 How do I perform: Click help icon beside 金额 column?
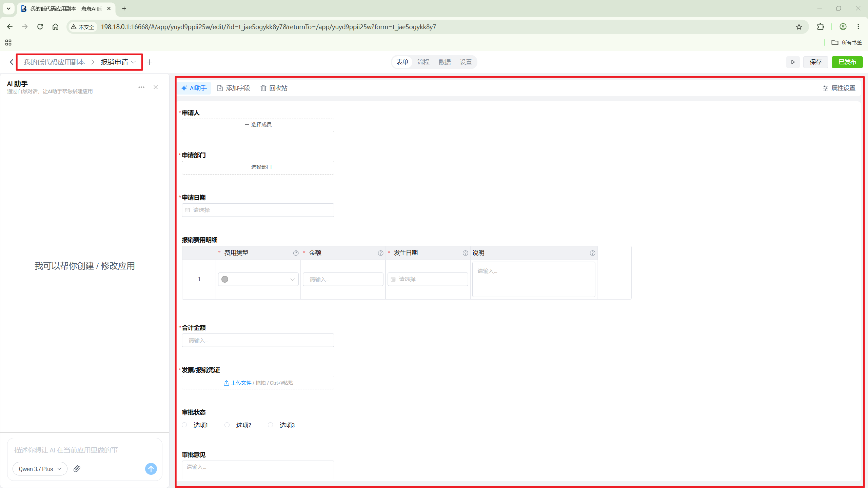click(x=380, y=253)
